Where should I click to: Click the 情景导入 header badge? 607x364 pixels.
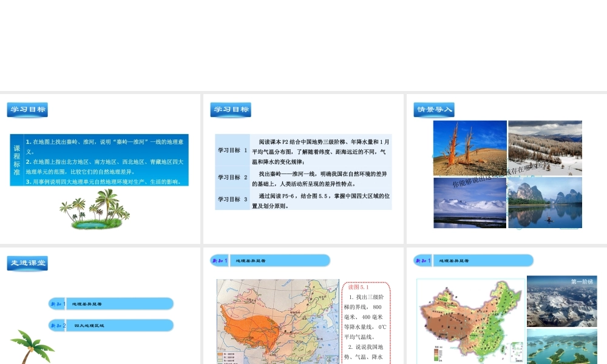click(434, 110)
